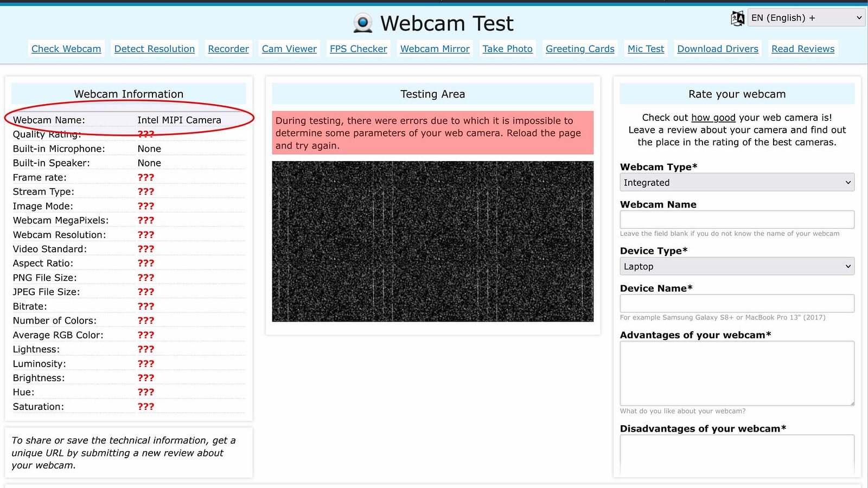Open the EN (English) language dropdown
This screenshot has width=868, height=488.
coord(806,18)
